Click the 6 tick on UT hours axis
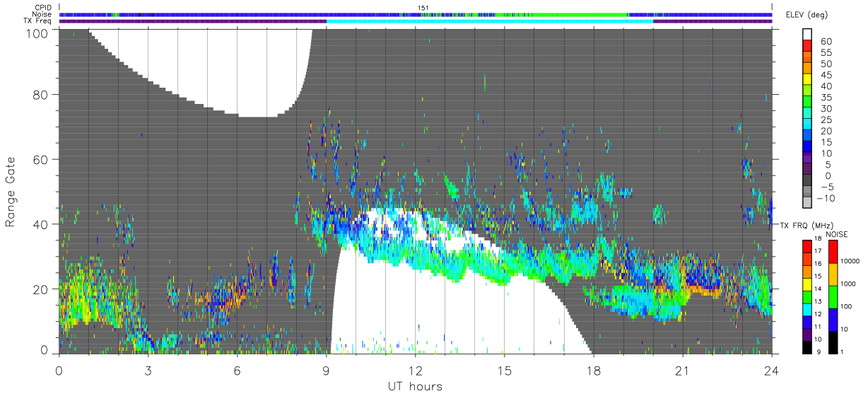 (237, 370)
